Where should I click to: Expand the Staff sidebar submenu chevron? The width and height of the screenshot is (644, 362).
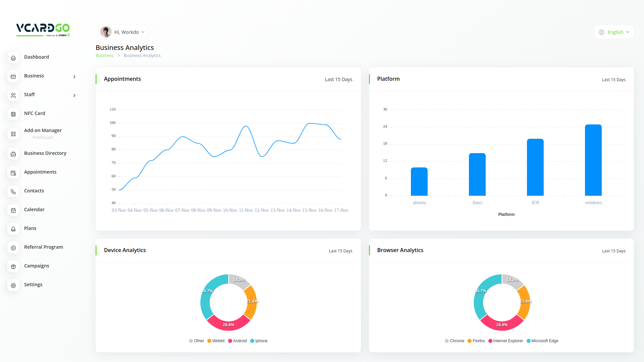click(x=74, y=96)
